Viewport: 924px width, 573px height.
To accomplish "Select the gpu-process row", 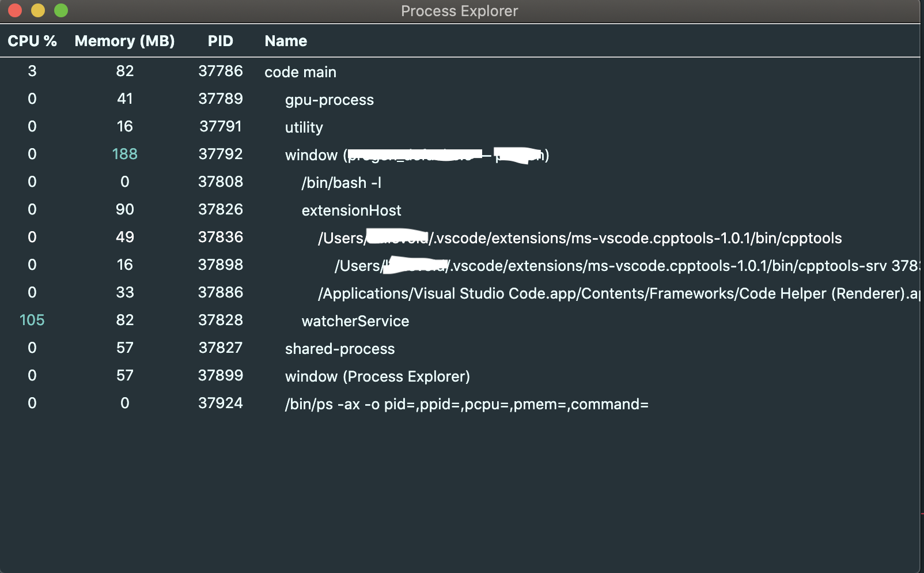I will click(330, 100).
